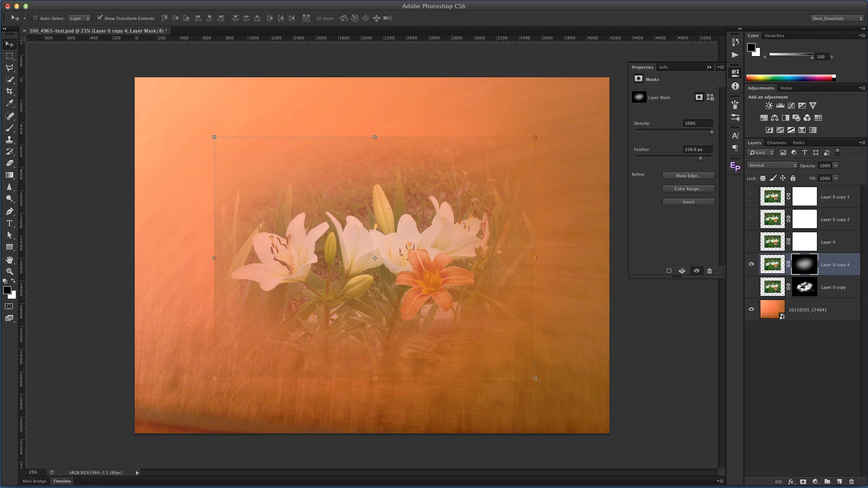This screenshot has height=488, width=868.
Task: Show Layer 0 copy 3 visibility
Action: [751, 197]
